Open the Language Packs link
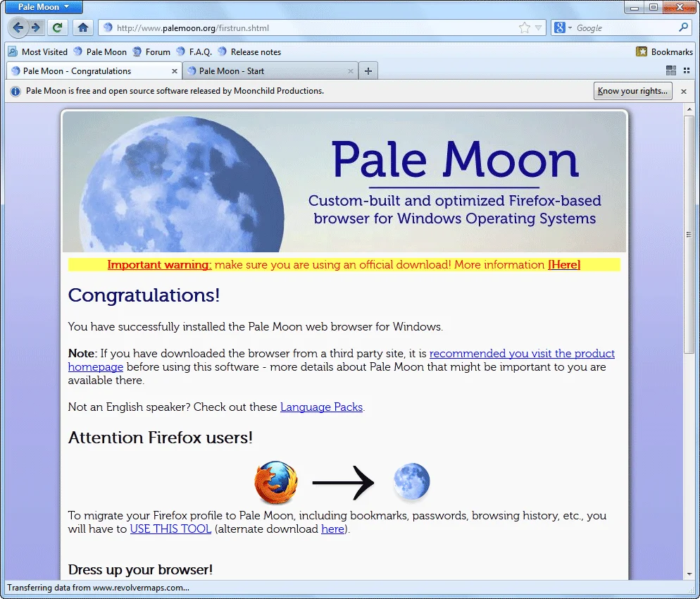Image resolution: width=700 pixels, height=599 pixels. point(321,407)
